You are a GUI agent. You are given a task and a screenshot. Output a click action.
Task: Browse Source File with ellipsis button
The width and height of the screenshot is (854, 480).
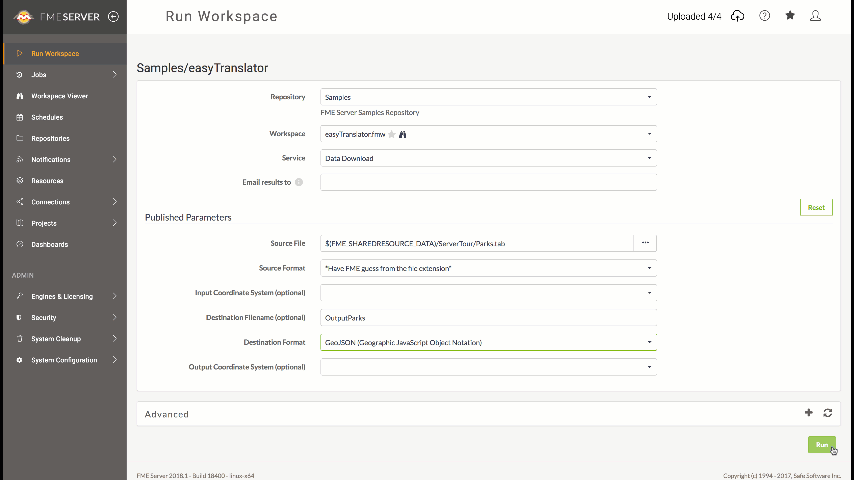645,243
